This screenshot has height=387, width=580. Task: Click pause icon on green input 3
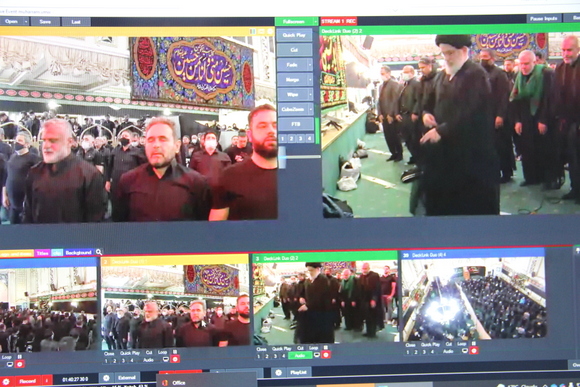tap(326, 348)
